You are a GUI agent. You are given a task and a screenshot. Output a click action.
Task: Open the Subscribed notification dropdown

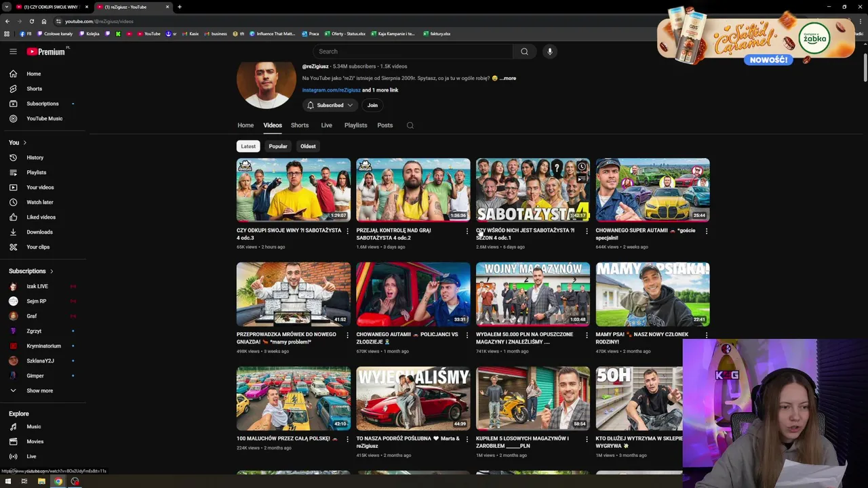[x=330, y=105]
